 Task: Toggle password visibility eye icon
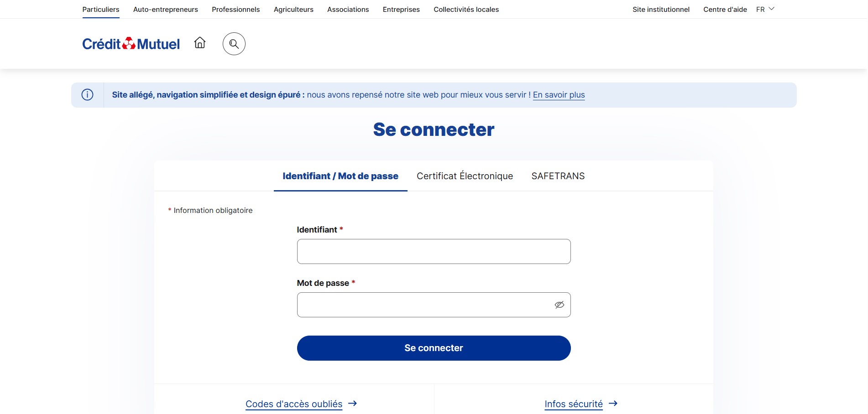click(x=559, y=305)
